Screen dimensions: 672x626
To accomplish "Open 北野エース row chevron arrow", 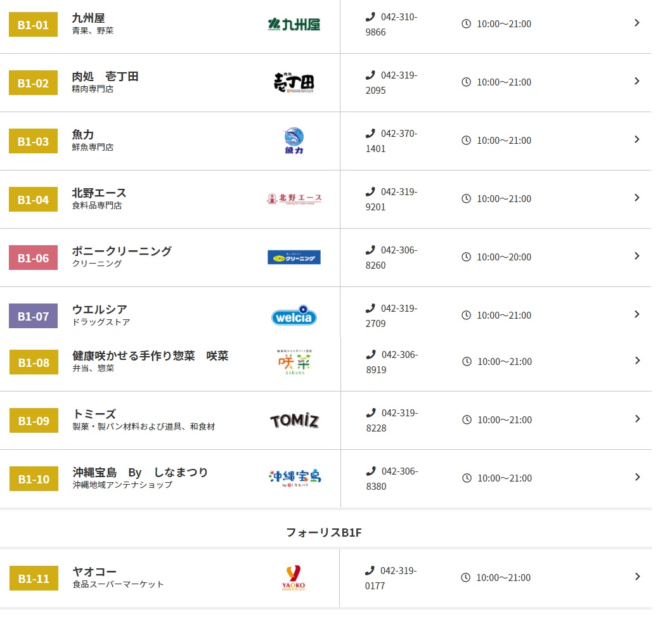I will 637,198.
